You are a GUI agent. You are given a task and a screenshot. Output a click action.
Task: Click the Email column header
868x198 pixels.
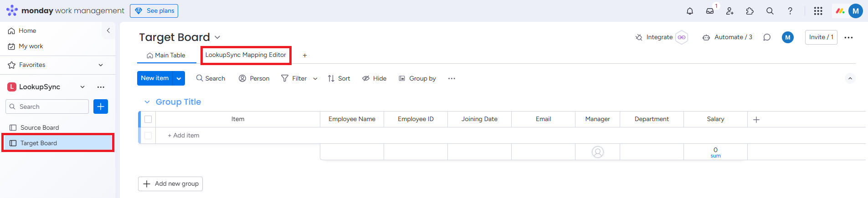543,119
